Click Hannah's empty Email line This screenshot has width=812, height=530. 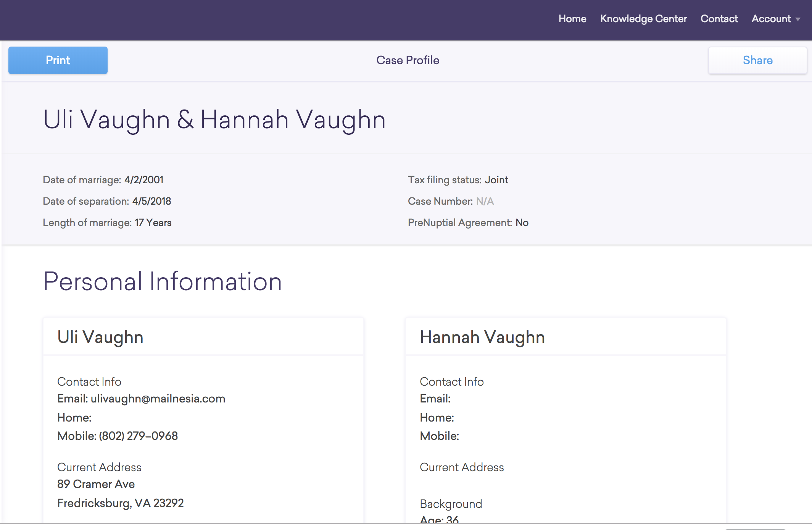[x=435, y=399]
